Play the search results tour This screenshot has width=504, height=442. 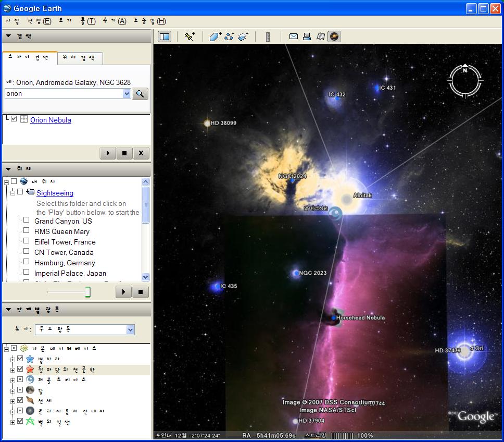(x=108, y=153)
